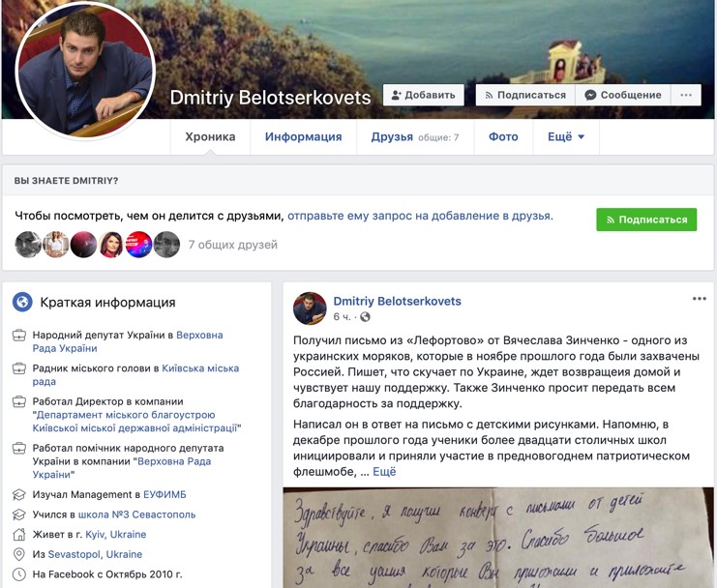This screenshot has height=588, width=717.
Task: Open the handwritten letter photo in the post
Action: 498,538
